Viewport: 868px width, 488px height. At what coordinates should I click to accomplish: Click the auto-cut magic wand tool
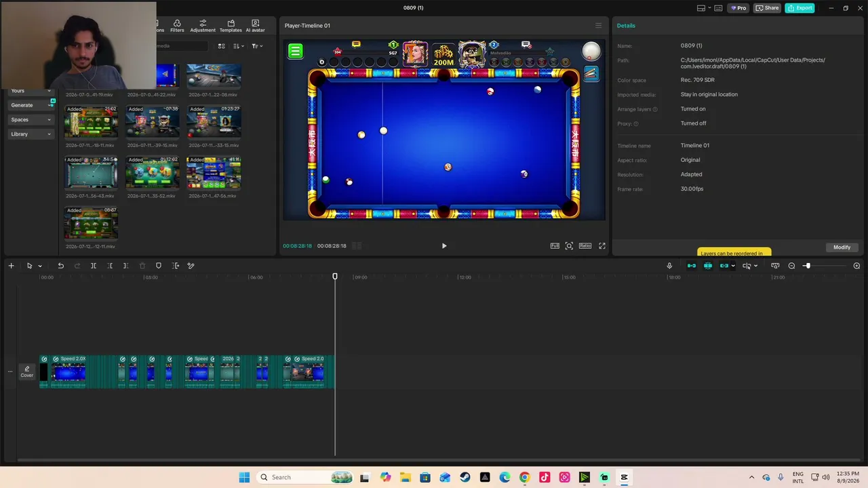pos(191,266)
